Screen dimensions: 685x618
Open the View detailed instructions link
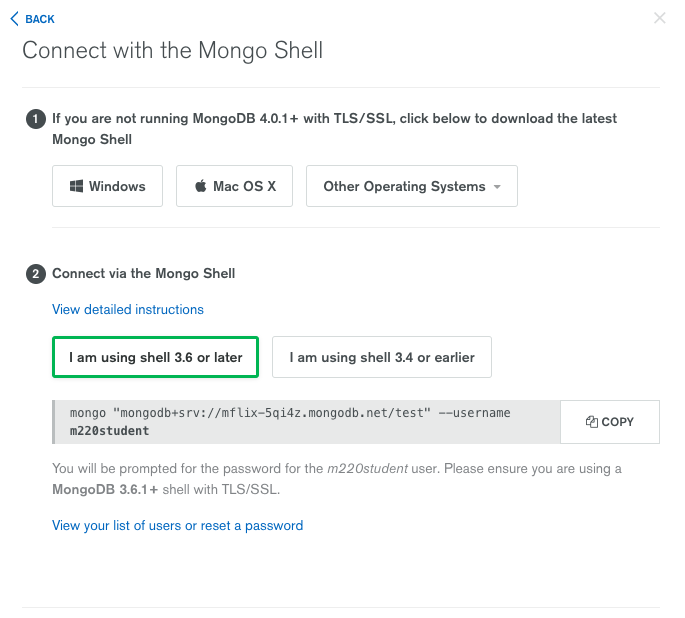coord(128,309)
